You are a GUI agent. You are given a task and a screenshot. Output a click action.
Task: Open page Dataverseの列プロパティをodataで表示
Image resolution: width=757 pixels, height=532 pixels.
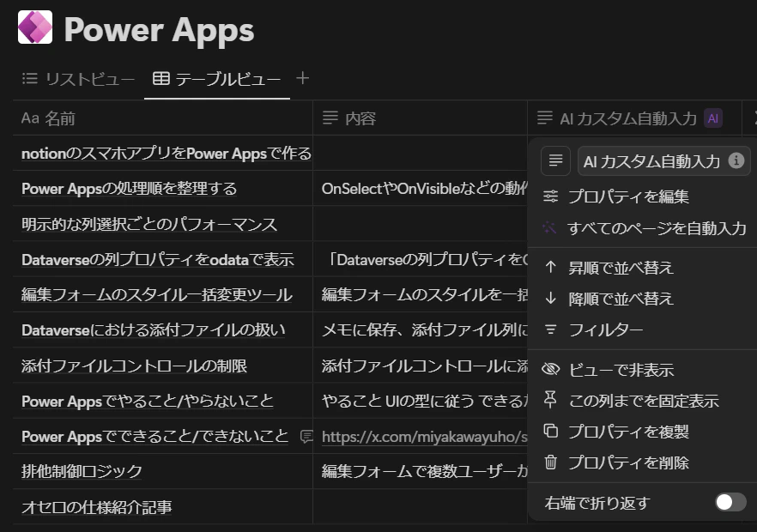[x=158, y=260]
